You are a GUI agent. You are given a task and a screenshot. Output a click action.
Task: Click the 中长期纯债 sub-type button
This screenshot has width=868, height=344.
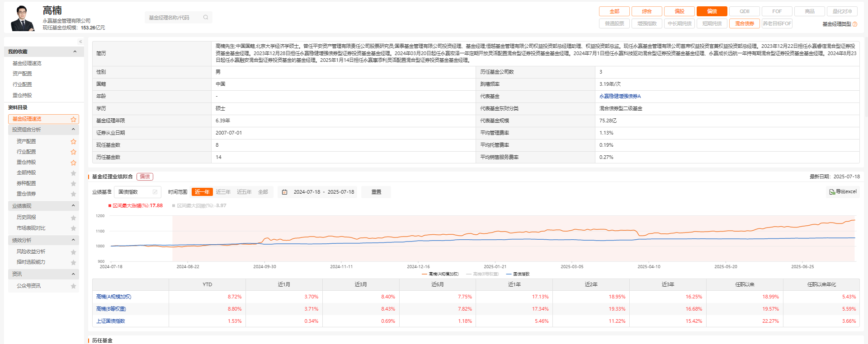tap(679, 23)
